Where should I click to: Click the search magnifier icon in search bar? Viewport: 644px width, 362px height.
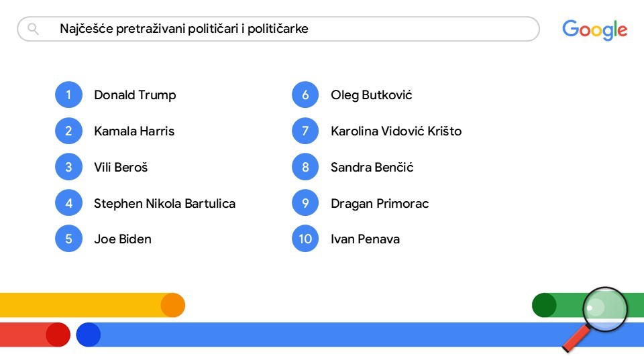coord(34,29)
